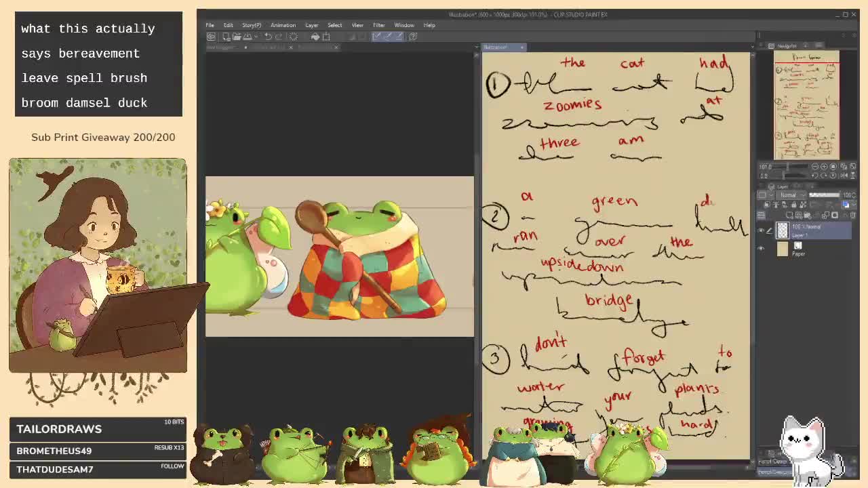The image size is (868, 488).
Task: Click the Undo arrow icon
Action: 268,37
